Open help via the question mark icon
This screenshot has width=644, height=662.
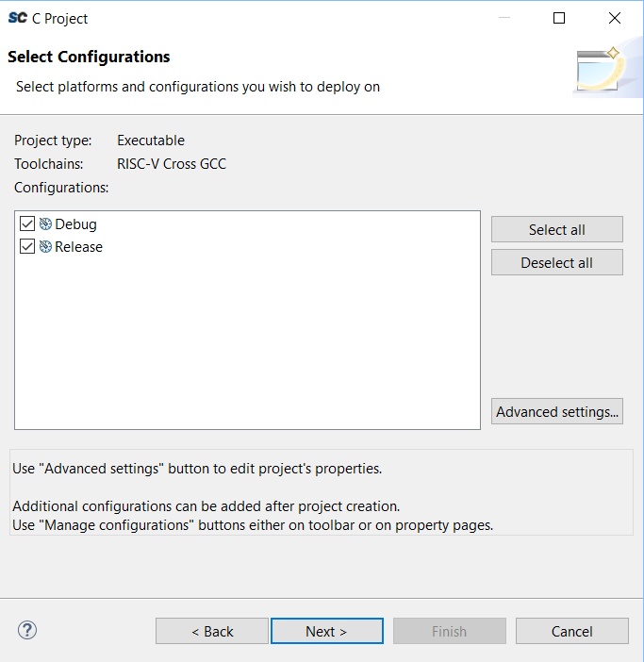point(27,631)
